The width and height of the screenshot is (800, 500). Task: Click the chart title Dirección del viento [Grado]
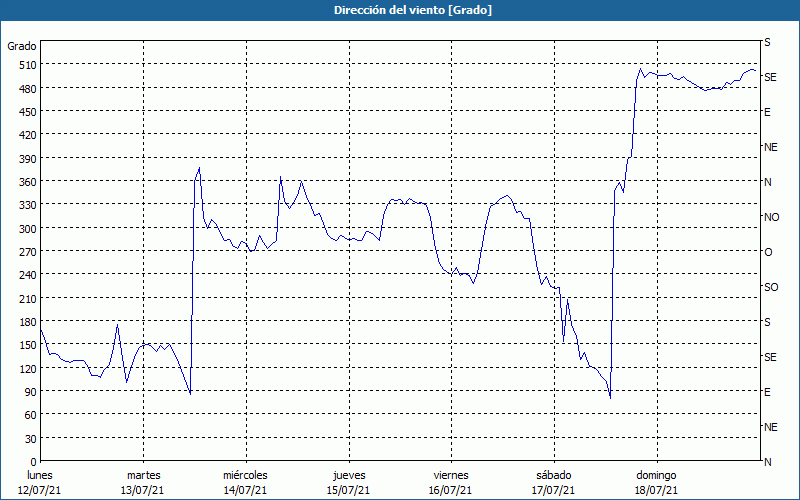point(413,10)
